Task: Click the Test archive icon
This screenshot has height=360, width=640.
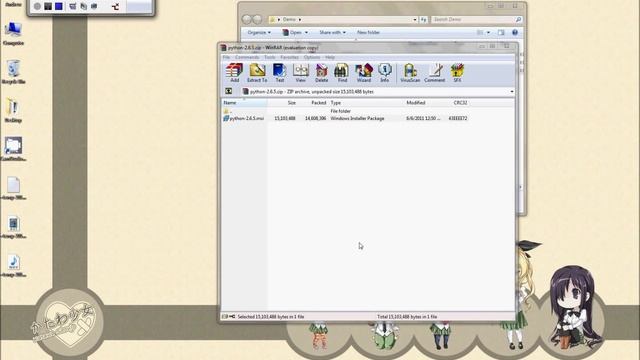Action: point(280,73)
